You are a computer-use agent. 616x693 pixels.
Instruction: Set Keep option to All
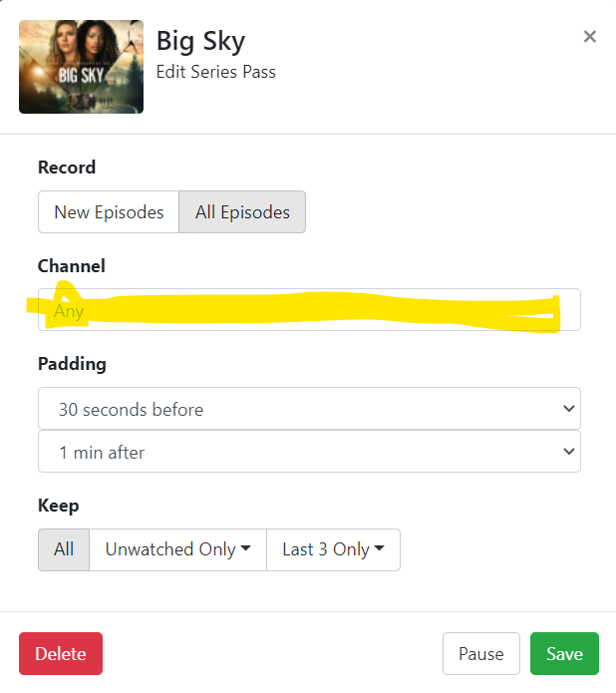[64, 549]
